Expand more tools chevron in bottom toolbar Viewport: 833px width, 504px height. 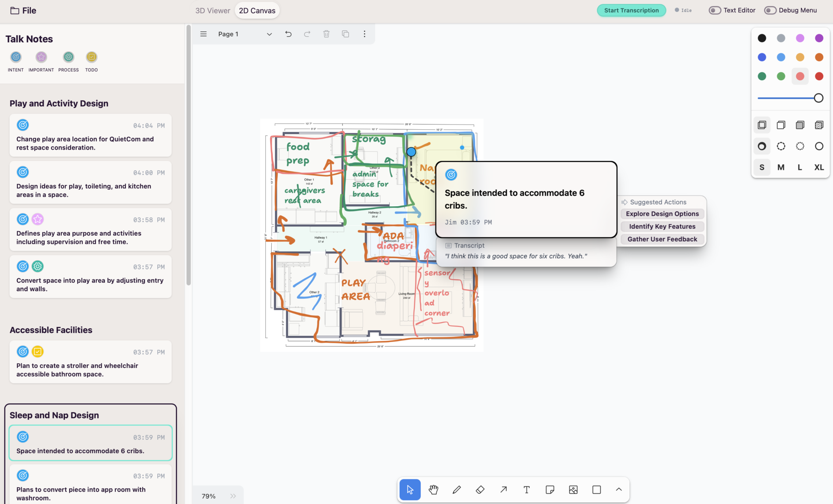[619, 489]
